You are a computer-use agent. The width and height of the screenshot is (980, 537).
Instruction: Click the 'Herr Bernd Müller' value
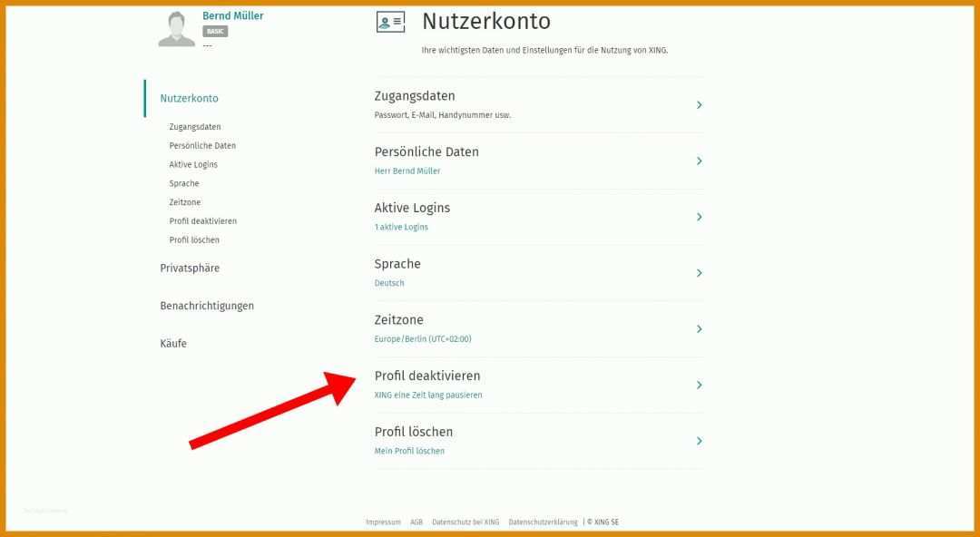[x=407, y=171]
